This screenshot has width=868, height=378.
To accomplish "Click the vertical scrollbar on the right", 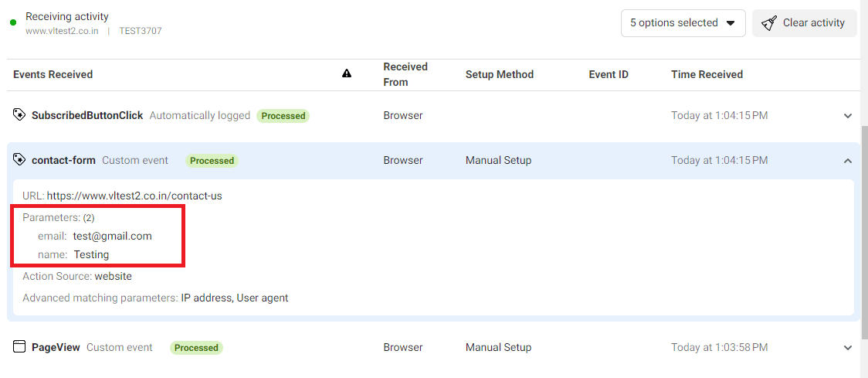I will 864,232.
